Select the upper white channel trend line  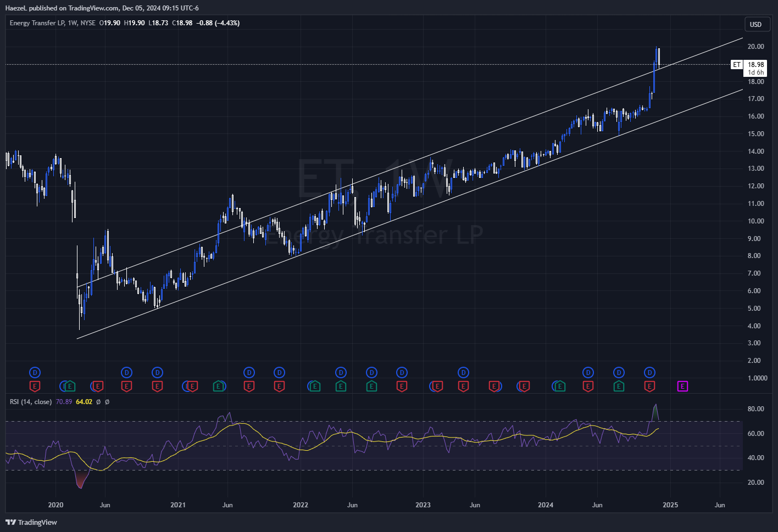(409, 163)
